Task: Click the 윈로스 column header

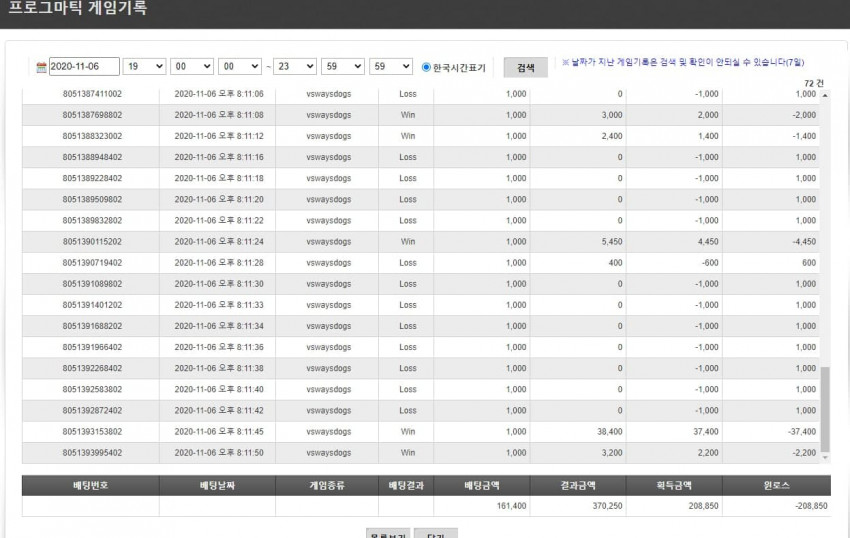Action: (777, 485)
